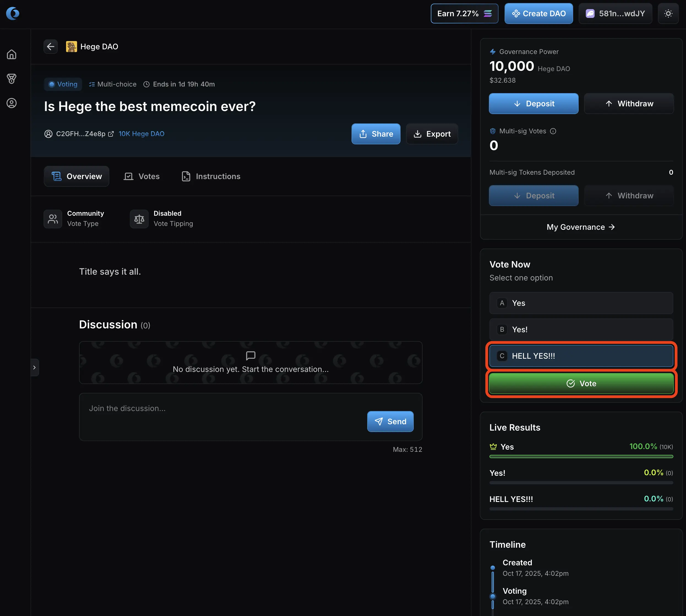The width and height of the screenshot is (686, 616).
Task: Switch to the Instructions tab
Action: coord(211,176)
